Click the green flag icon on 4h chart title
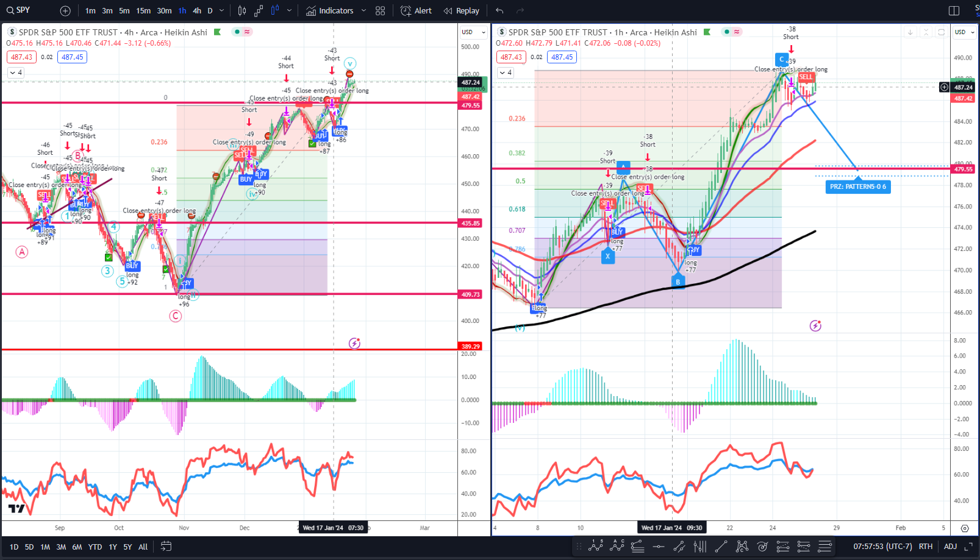 pos(217,32)
